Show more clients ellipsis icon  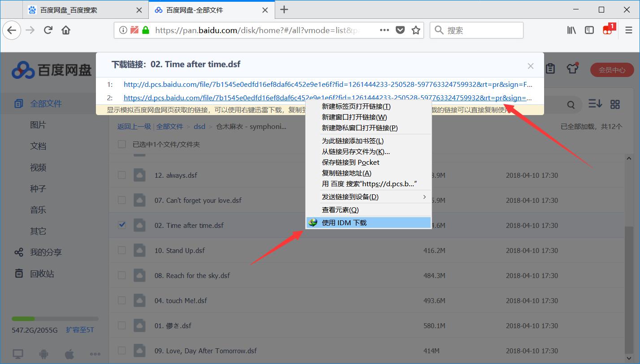pyautogui.click(x=95, y=354)
